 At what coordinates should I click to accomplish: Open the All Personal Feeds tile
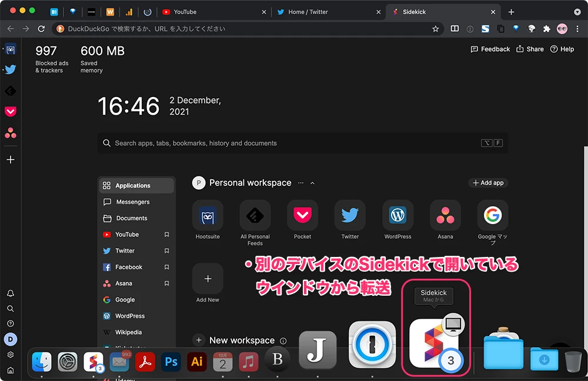255,215
